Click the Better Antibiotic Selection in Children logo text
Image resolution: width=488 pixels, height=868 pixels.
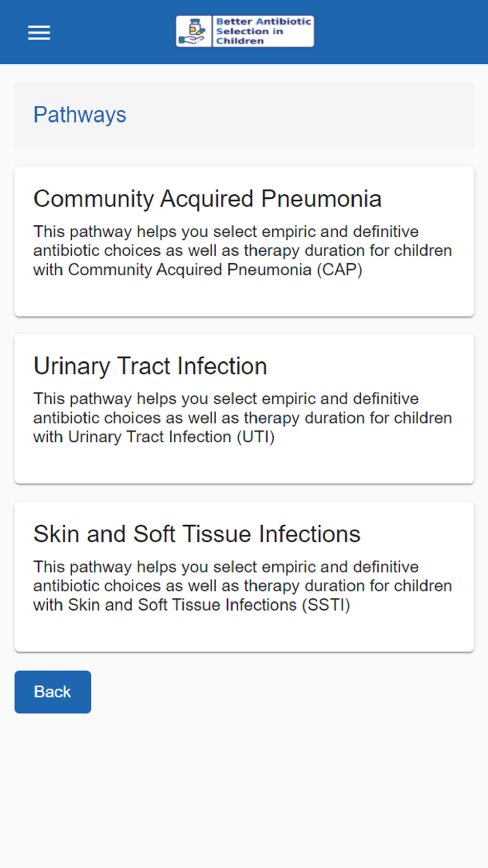(x=263, y=31)
